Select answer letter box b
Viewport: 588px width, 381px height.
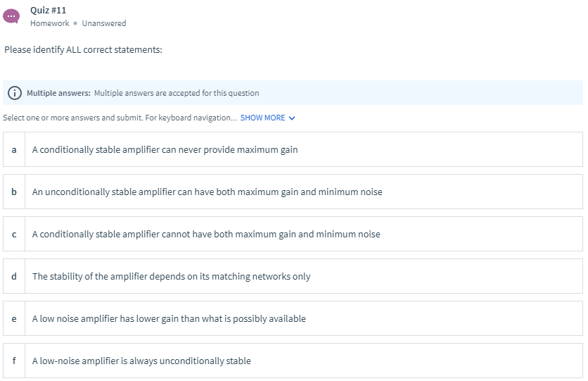coord(14,192)
